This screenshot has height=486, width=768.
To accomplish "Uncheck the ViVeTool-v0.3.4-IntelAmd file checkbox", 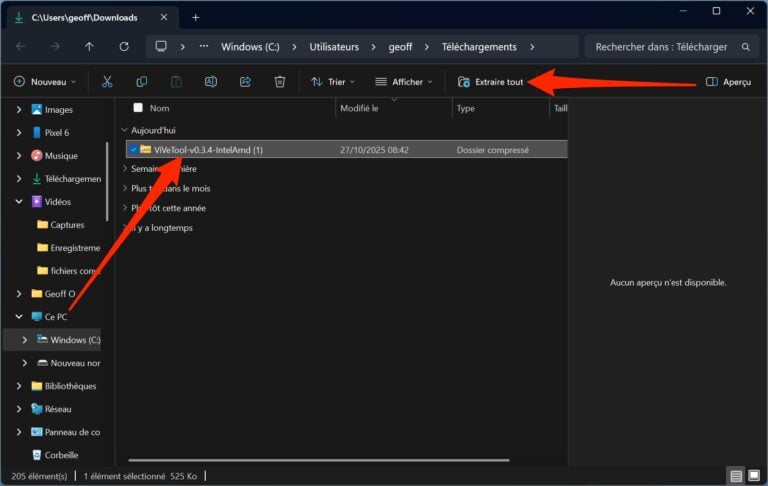I will [x=133, y=150].
